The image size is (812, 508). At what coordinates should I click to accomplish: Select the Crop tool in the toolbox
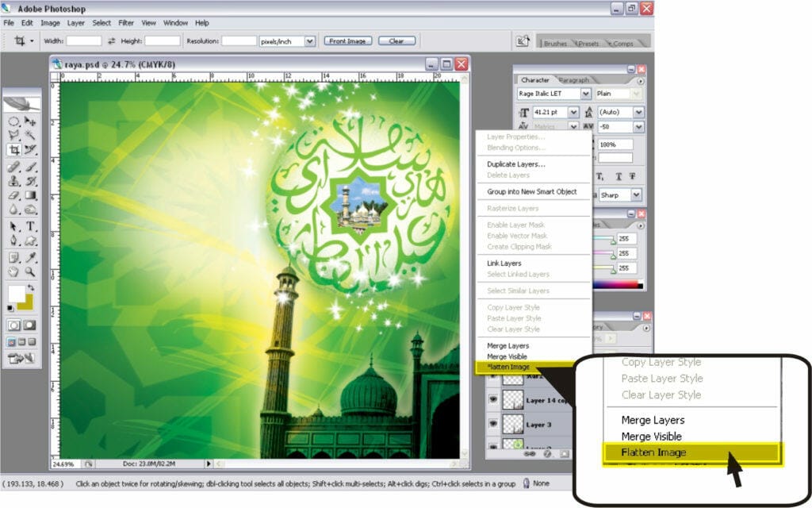coord(14,149)
